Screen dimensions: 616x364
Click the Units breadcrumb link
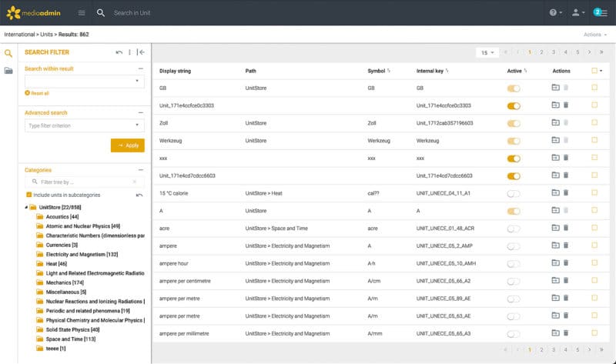pos(46,35)
